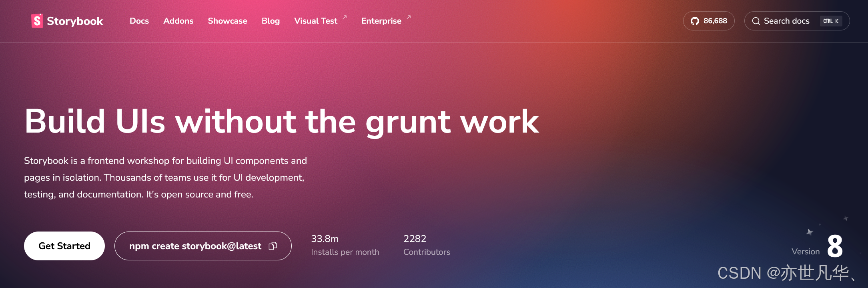
Task: Focus the Search docs field
Action: 797,21
